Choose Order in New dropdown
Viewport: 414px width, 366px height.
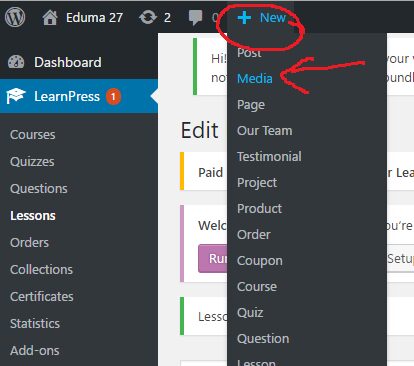[x=254, y=235]
